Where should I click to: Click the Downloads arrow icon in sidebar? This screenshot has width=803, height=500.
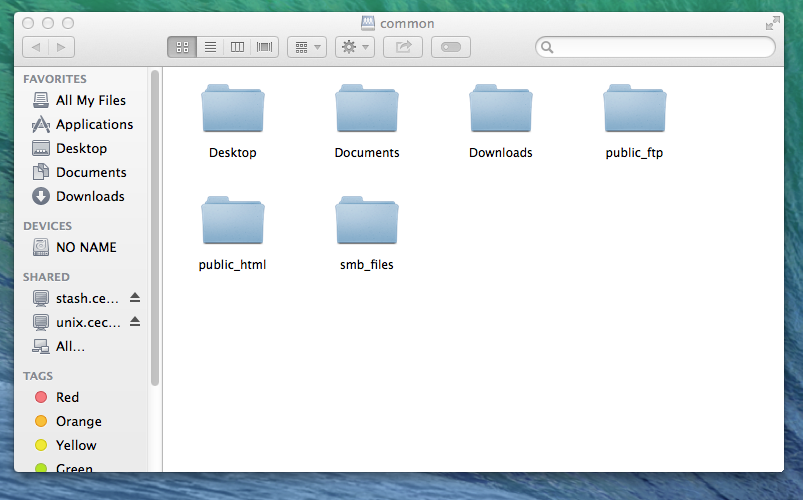[x=41, y=196]
